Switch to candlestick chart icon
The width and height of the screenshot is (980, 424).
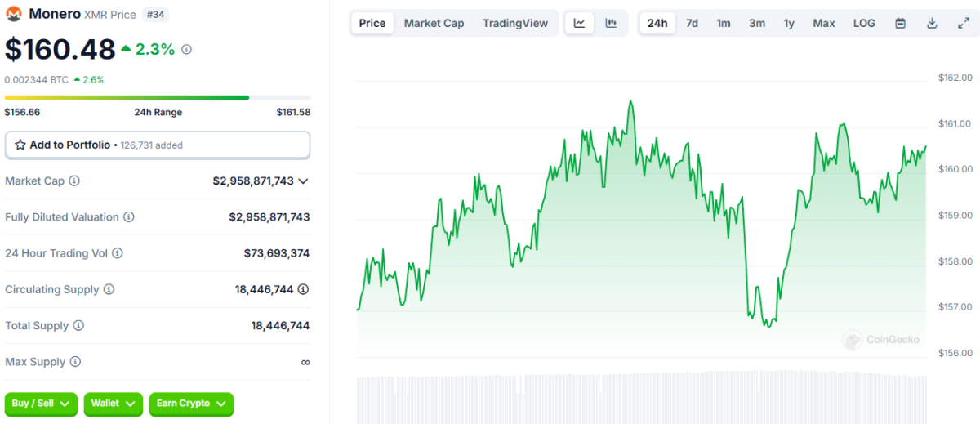[611, 23]
